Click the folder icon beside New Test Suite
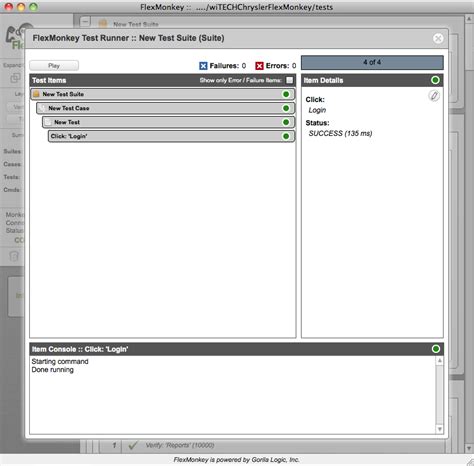This screenshot has height=466, width=474. (36, 94)
